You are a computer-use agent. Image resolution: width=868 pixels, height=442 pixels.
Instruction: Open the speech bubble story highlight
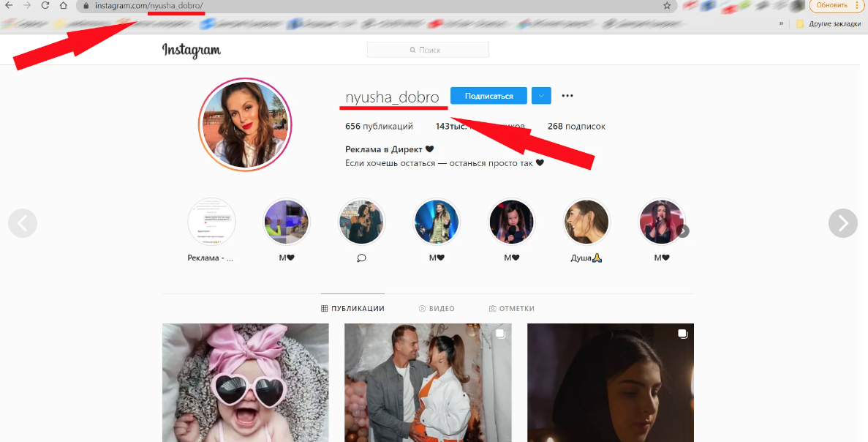click(x=361, y=222)
